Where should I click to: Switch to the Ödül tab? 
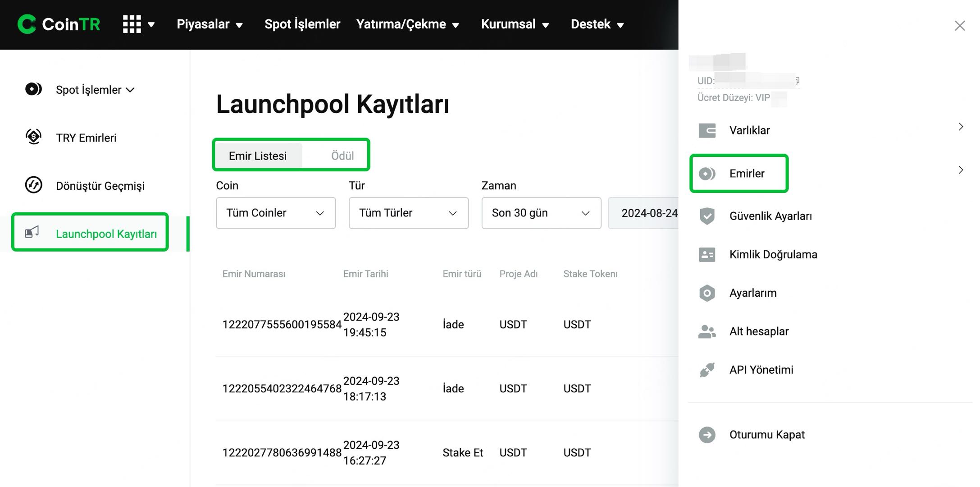[342, 156]
